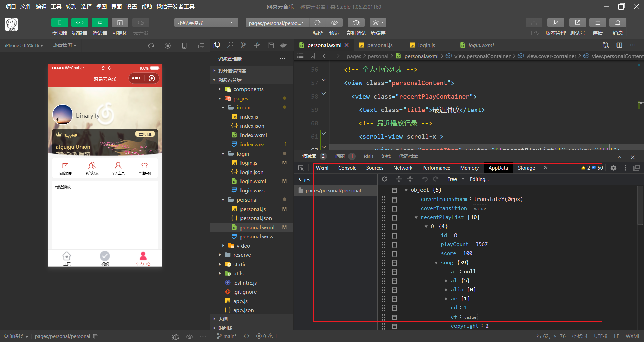Click the Preview eye icon
This screenshot has width=644, height=342.
click(x=334, y=23)
